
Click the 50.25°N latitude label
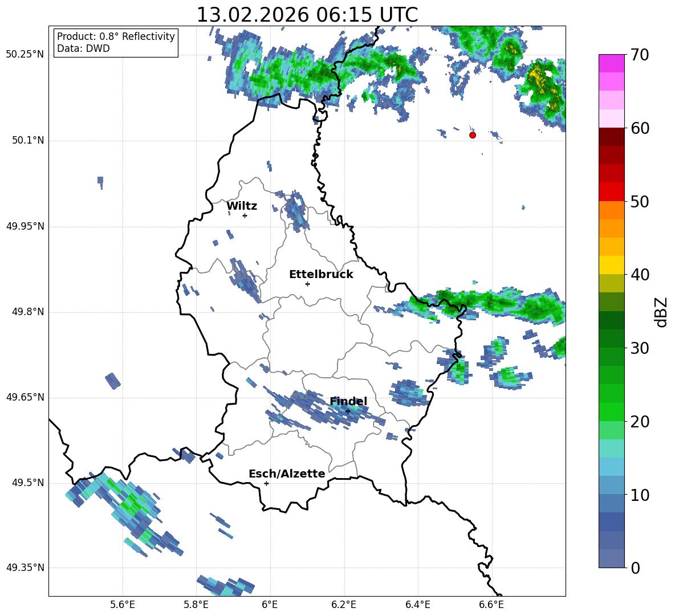pos(25,55)
